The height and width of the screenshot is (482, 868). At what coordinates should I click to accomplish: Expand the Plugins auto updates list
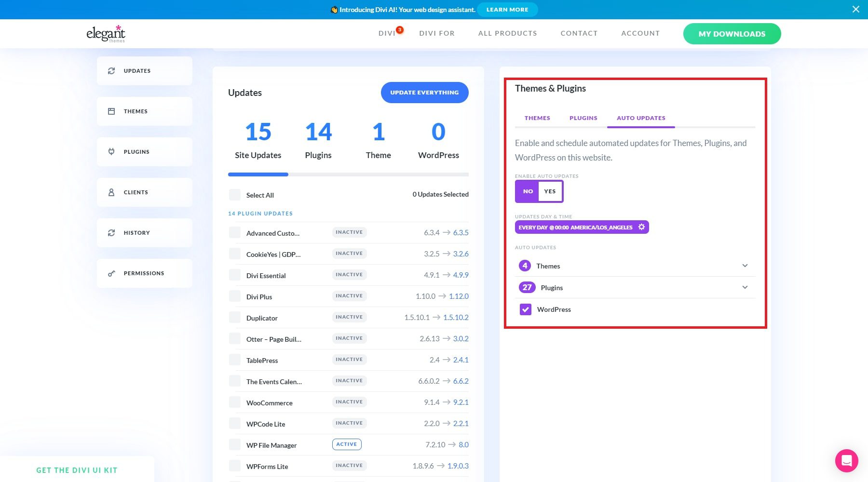click(x=745, y=287)
